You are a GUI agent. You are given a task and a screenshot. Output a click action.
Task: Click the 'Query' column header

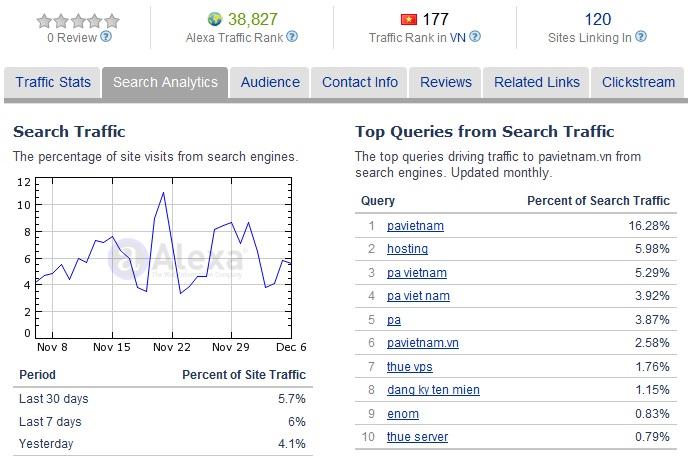click(x=378, y=201)
